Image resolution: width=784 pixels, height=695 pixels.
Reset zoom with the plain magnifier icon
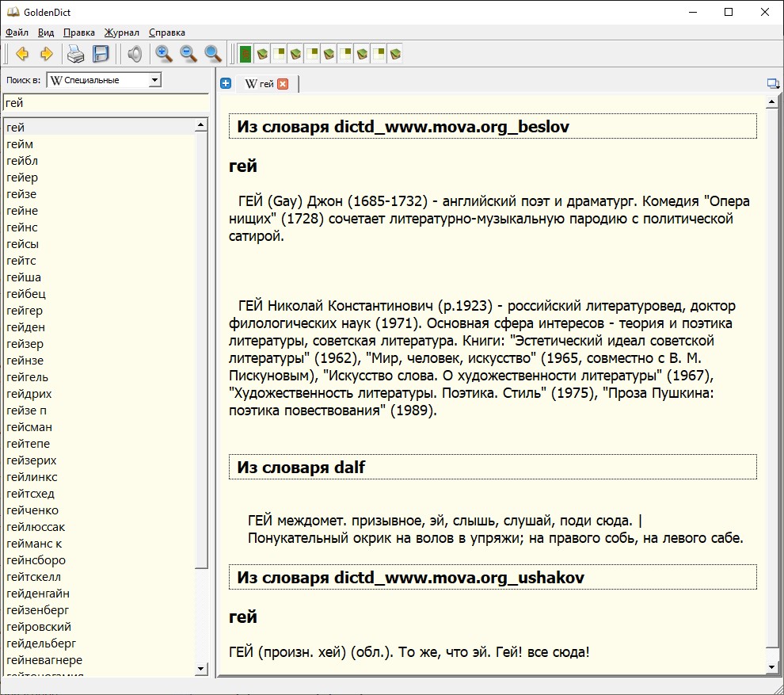(x=212, y=54)
